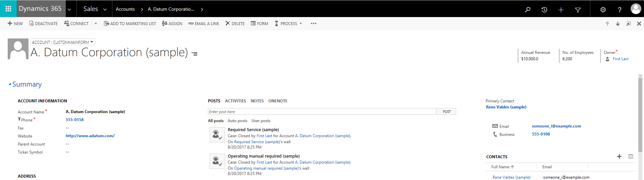Click the Enter post here field
The image size is (644, 180).
point(321,112)
